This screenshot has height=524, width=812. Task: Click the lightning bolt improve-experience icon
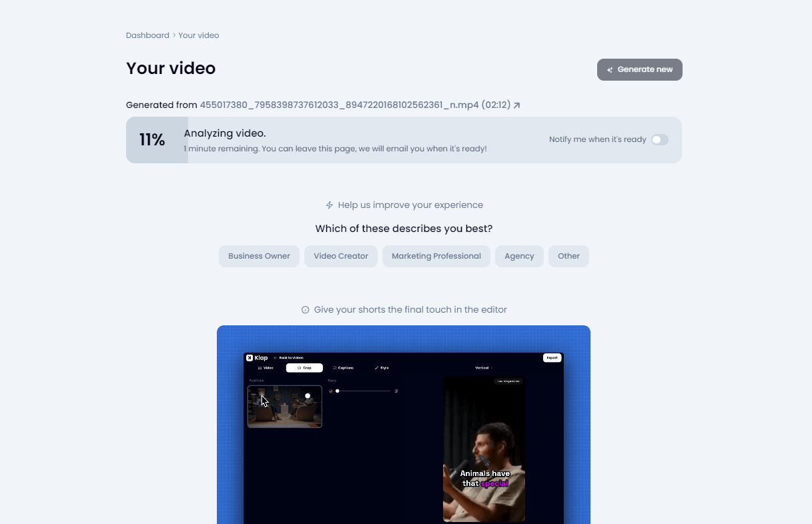(329, 205)
